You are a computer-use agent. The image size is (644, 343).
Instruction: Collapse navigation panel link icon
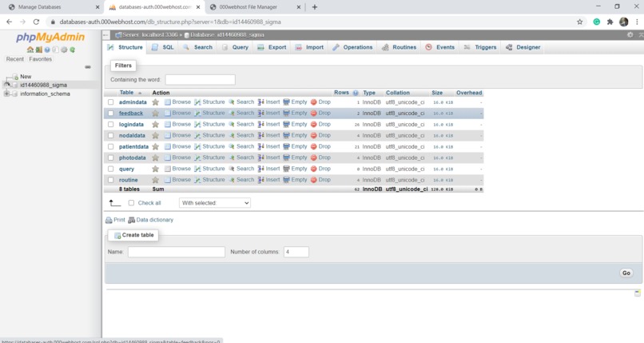tap(88, 67)
